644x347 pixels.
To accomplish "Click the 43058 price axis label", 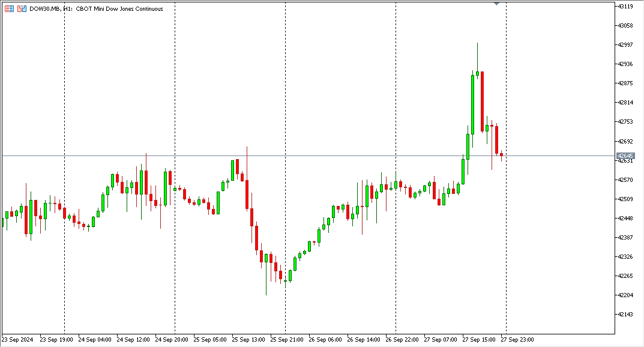I will (x=625, y=25).
